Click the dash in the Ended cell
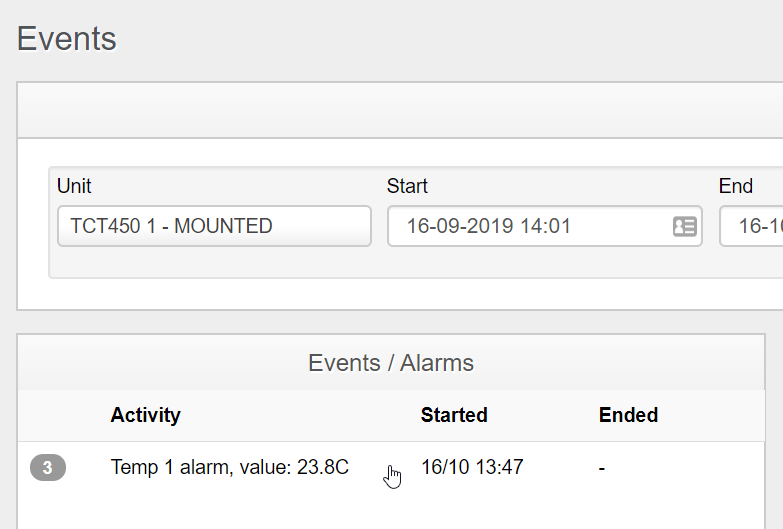 (x=602, y=467)
